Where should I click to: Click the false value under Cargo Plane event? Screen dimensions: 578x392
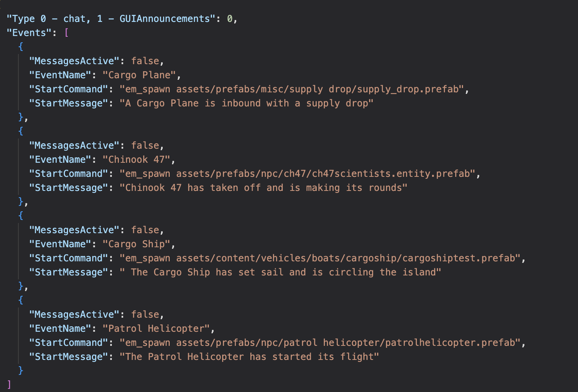click(145, 61)
